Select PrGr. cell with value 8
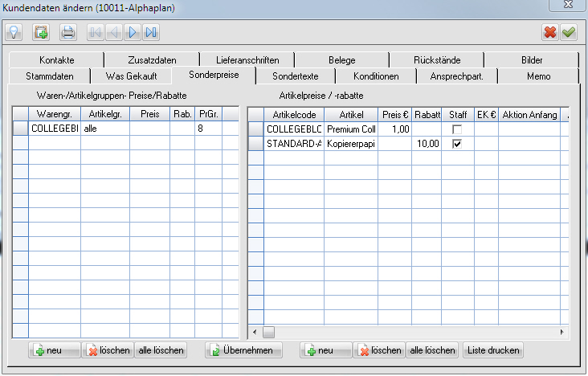The image size is (588, 376). tap(209, 129)
